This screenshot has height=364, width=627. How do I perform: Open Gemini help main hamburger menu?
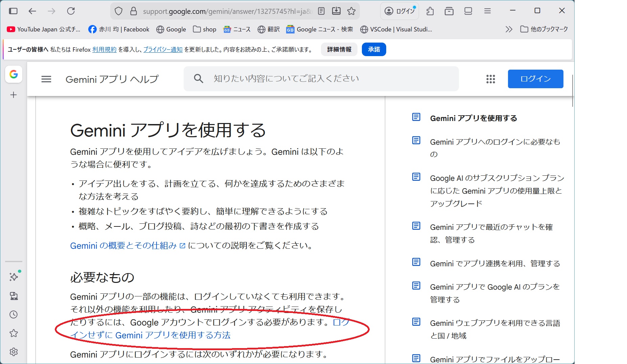tap(46, 79)
